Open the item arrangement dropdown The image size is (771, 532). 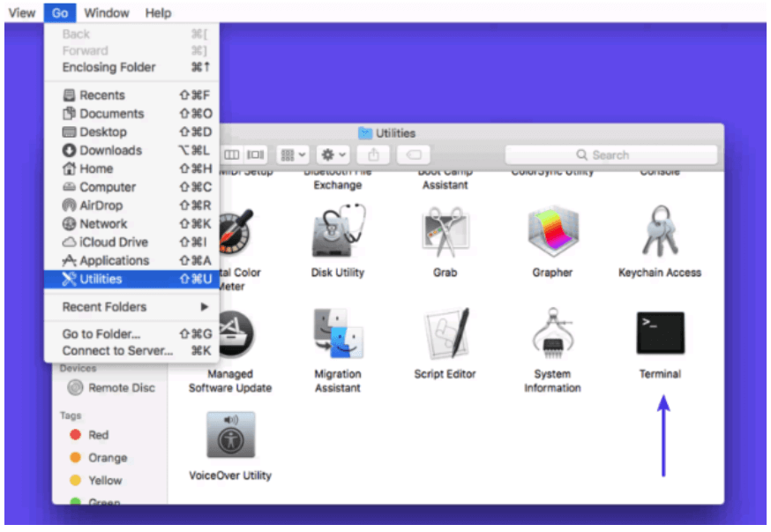291,154
